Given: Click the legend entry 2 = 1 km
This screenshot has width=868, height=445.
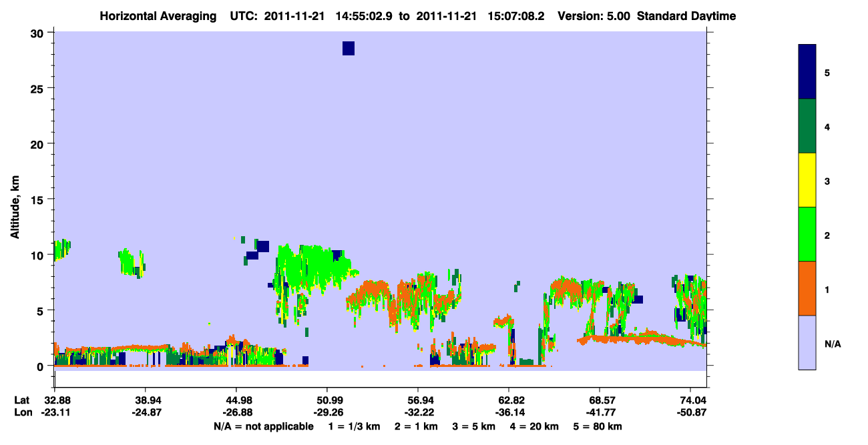Looking at the screenshot, I should point(415,426).
